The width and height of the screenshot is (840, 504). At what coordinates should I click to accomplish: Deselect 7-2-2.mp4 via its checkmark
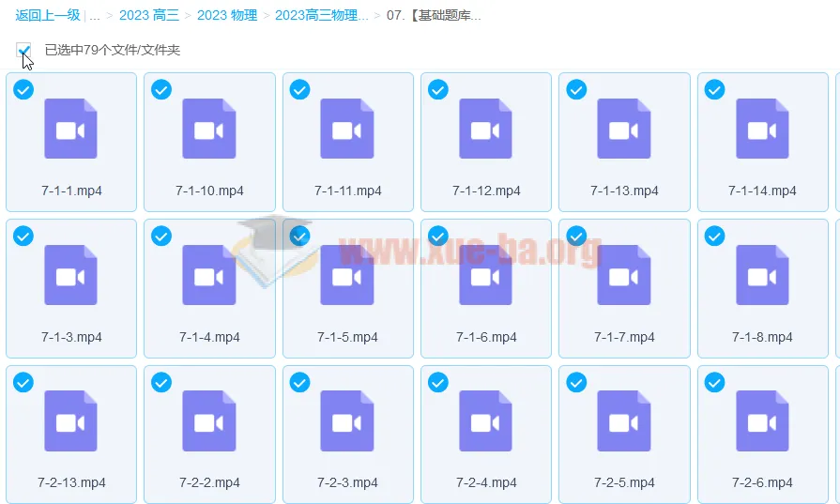tap(161, 382)
